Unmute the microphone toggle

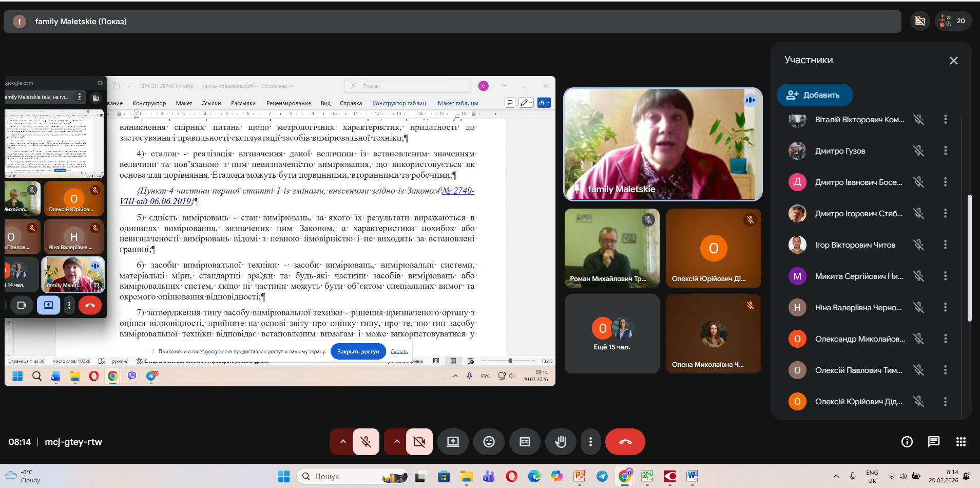tap(366, 442)
